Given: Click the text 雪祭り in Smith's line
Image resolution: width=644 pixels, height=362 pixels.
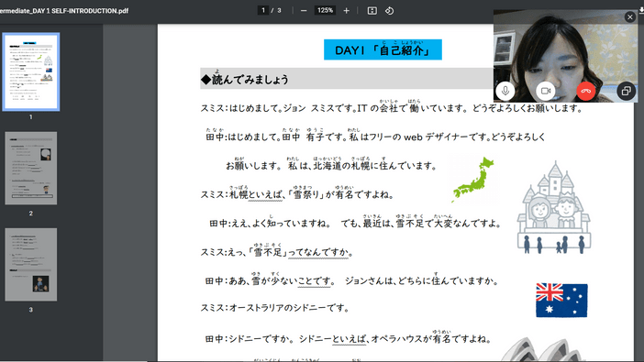Looking at the screenshot, I should coord(306,194).
